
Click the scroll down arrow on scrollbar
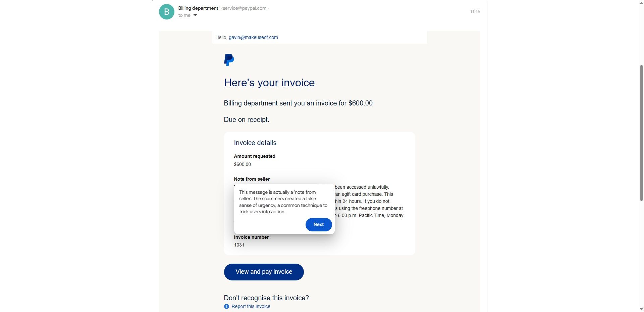point(641,309)
